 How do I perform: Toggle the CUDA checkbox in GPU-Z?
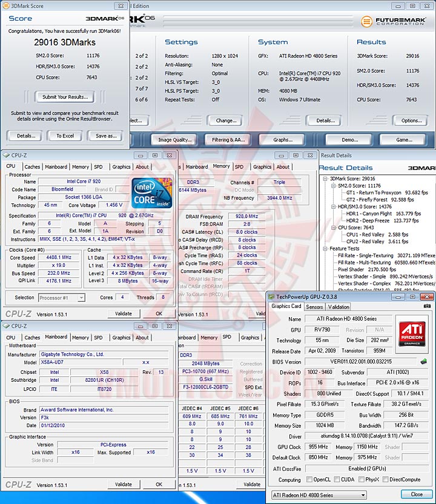pos(337,479)
